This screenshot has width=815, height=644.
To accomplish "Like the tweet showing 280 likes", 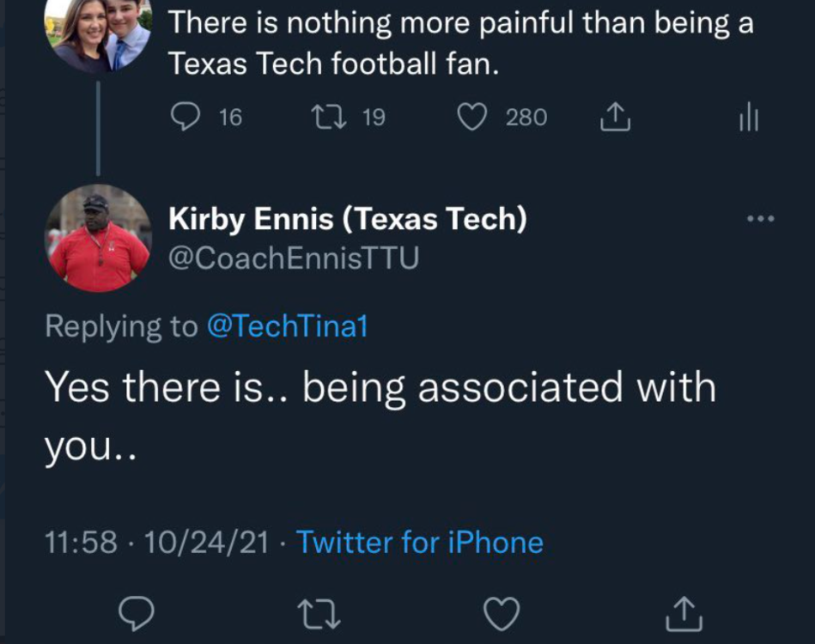I will [x=471, y=118].
